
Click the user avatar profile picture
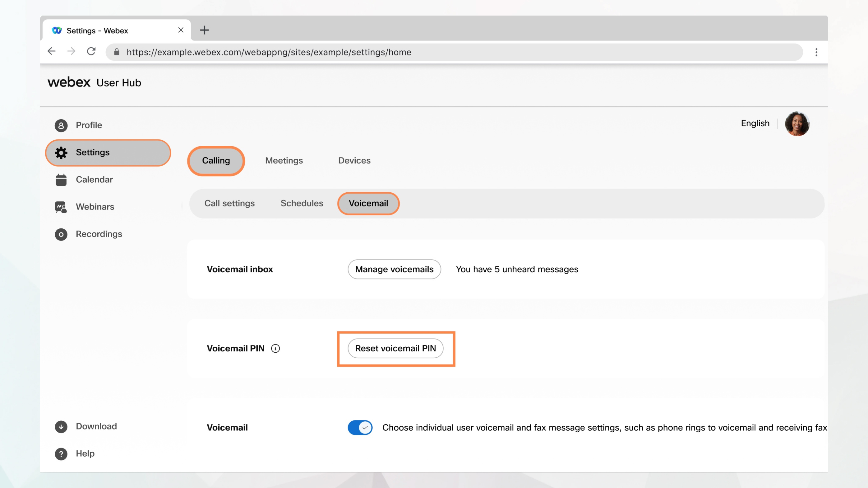pyautogui.click(x=798, y=124)
